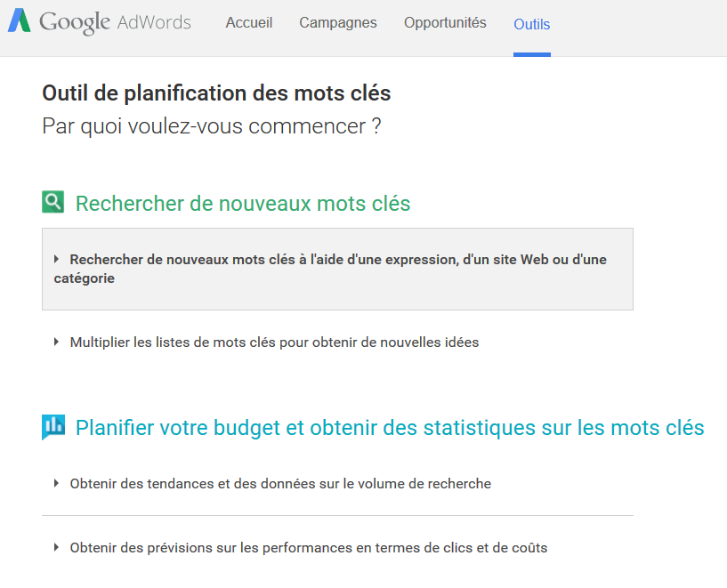727x588 pixels.
Task: Expand arrow beside Multiplier les listes
Action: pos(56,342)
